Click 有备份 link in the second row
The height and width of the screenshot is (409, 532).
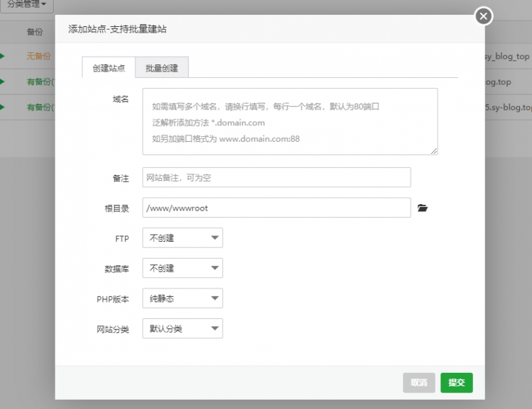[40, 82]
